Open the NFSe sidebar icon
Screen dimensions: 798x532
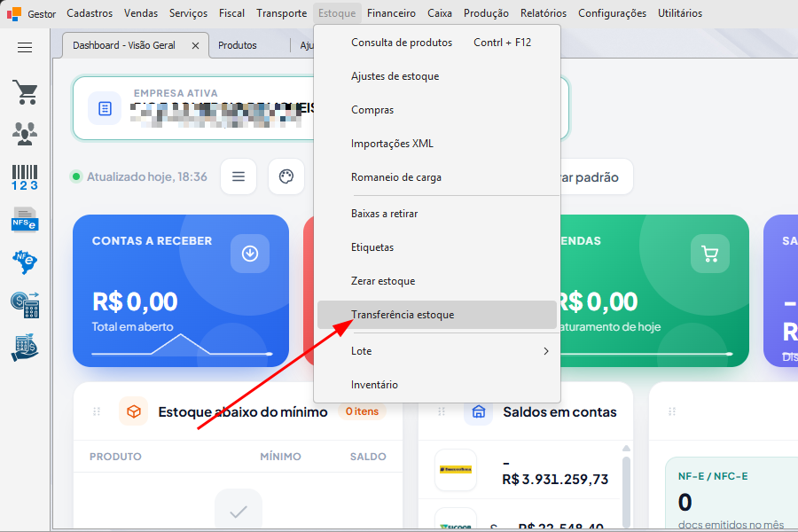[25, 219]
